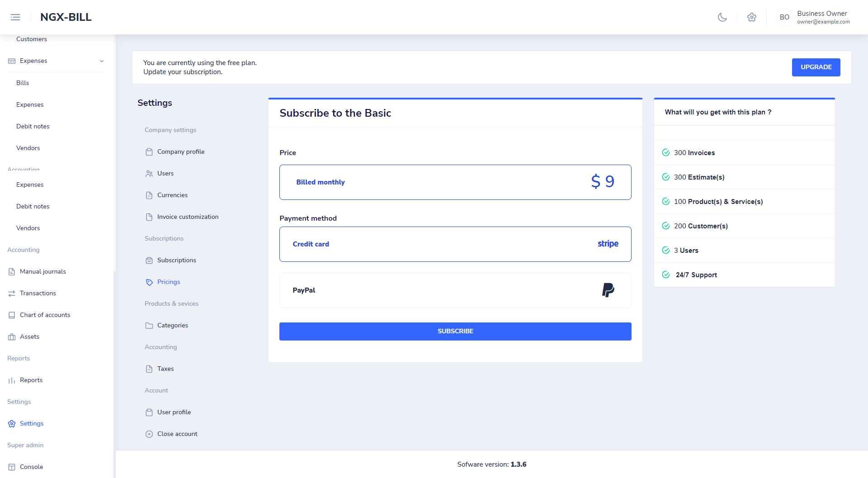Open Invoice customization settings
This screenshot has height=478, width=868.
tap(187, 217)
